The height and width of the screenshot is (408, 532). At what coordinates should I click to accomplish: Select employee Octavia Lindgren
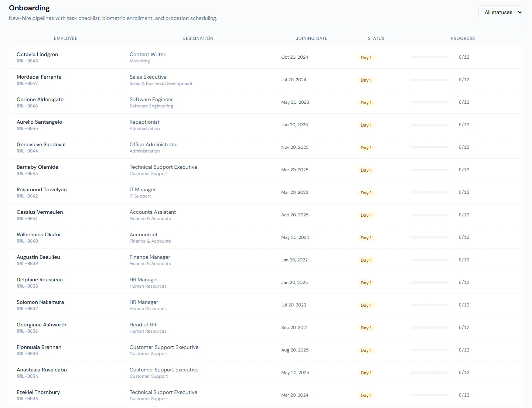pyautogui.click(x=37, y=54)
